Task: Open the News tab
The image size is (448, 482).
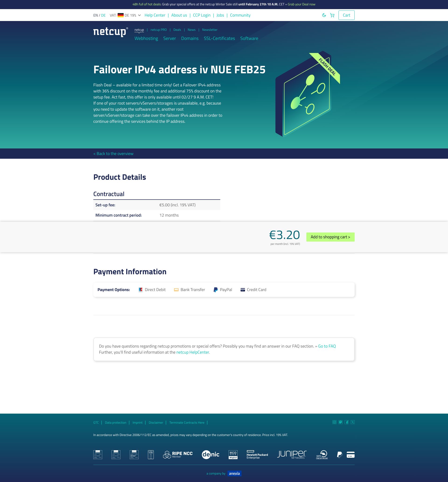Action: point(191,30)
